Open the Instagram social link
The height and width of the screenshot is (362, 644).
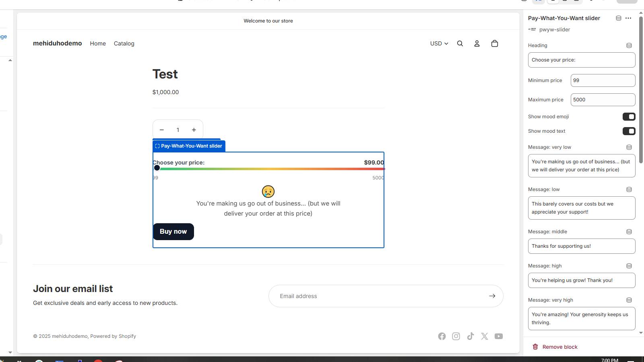click(x=456, y=336)
